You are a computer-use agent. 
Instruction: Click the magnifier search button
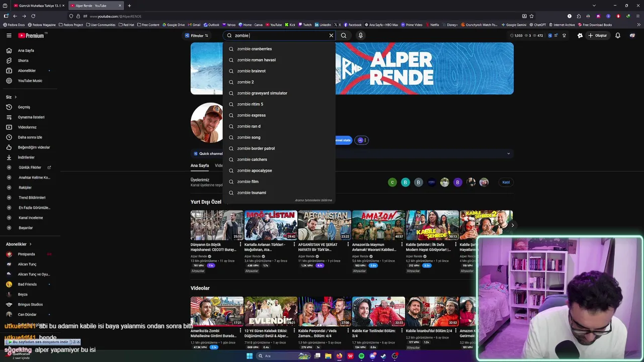(344, 36)
